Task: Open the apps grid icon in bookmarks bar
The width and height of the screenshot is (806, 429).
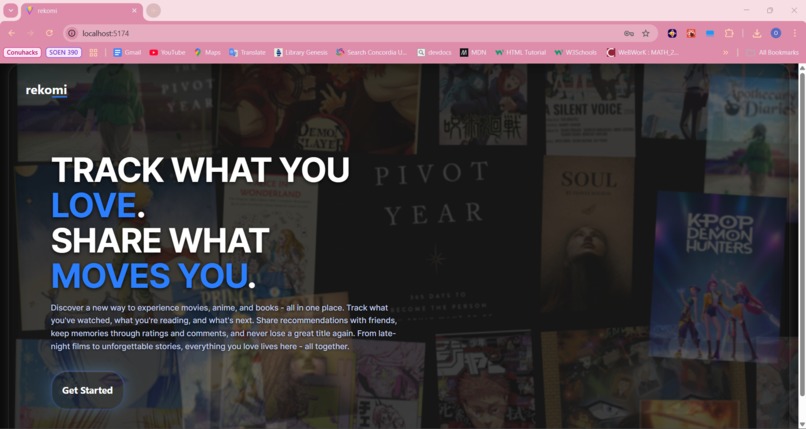Action: click(94, 52)
